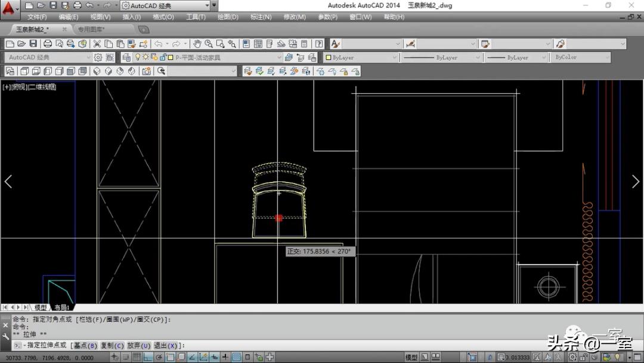
Task: Click the Cut scissors icon
Action: [97, 44]
